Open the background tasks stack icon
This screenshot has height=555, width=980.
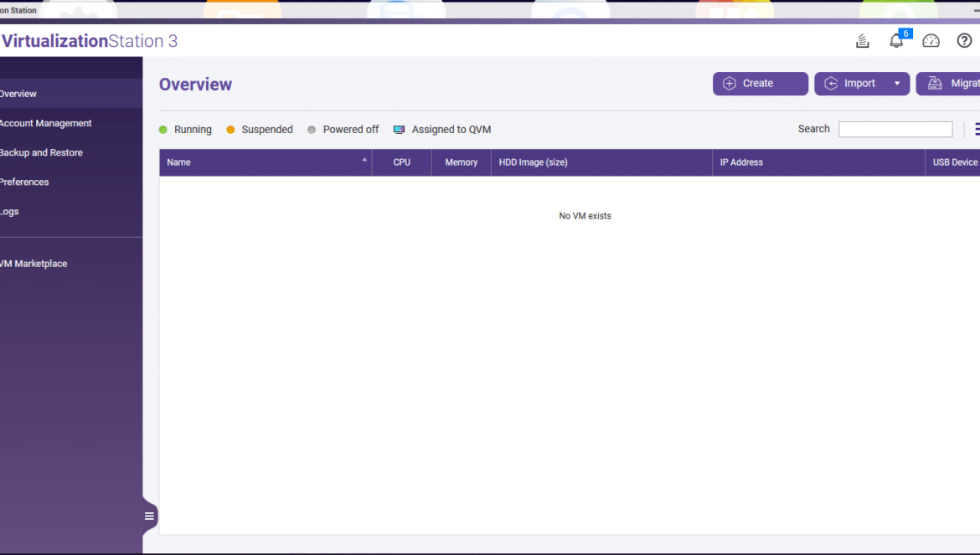tap(863, 41)
